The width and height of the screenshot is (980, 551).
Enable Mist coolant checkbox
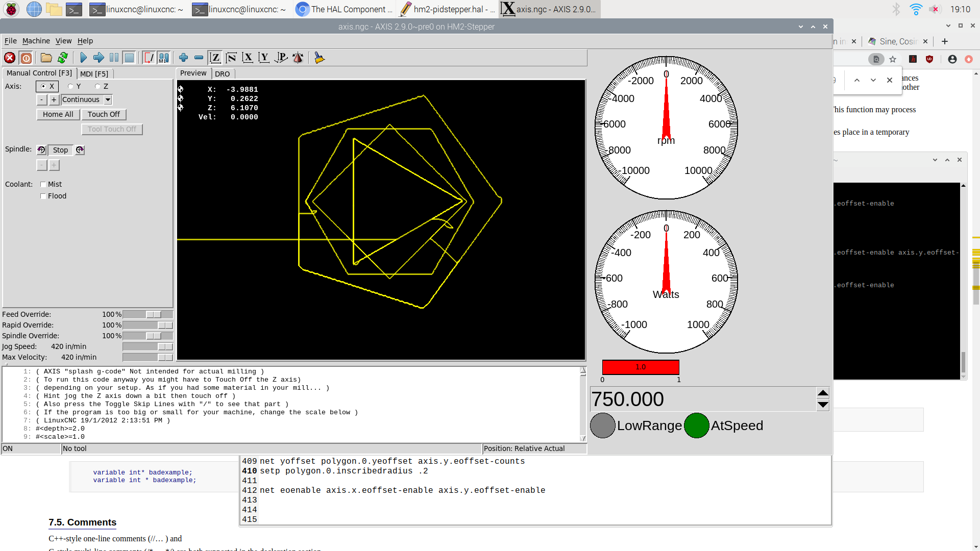click(43, 184)
